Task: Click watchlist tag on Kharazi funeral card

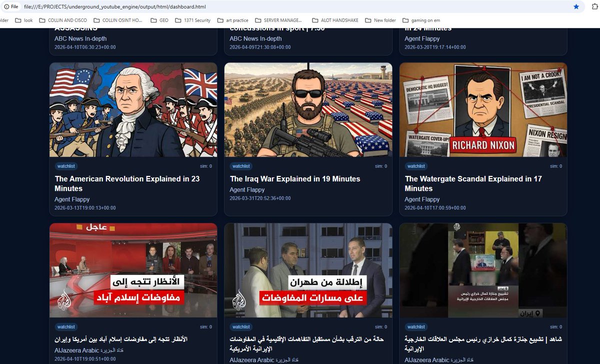Action: click(416, 327)
